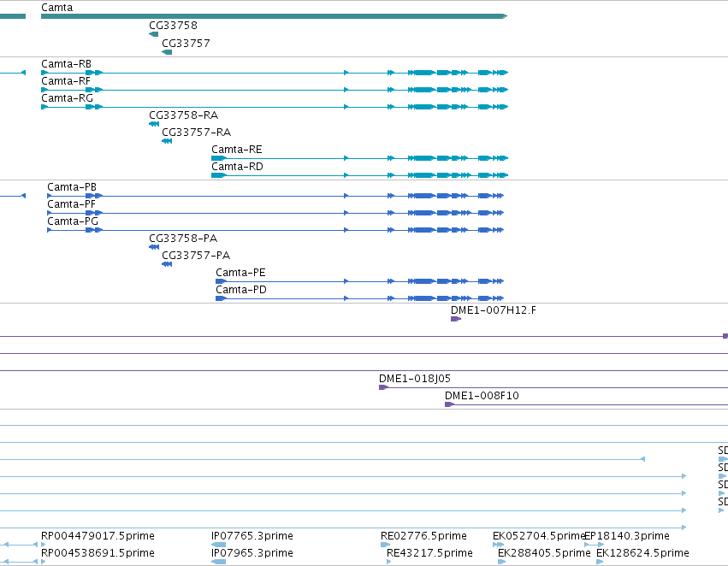
Task: Select the Camta-PF protein label
Action: (x=72, y=204)
